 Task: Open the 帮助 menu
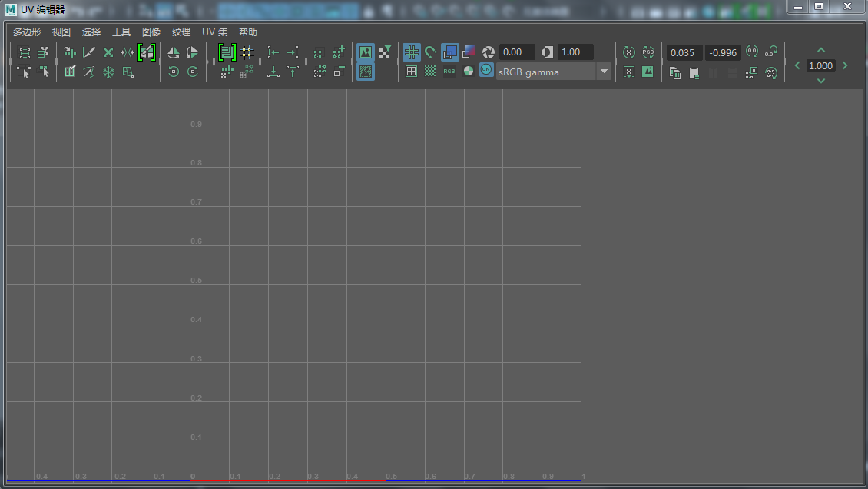click(248, 32)
